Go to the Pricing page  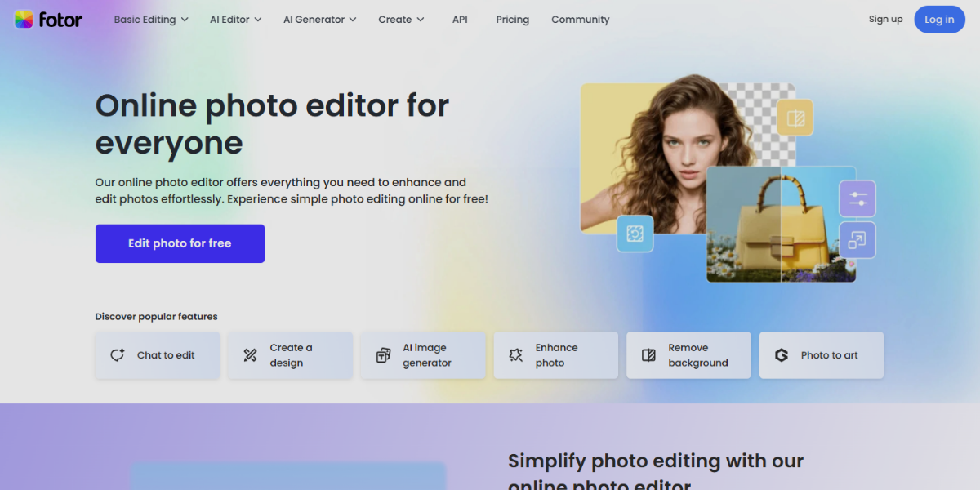pyautogui.click(x=512, y=20)
